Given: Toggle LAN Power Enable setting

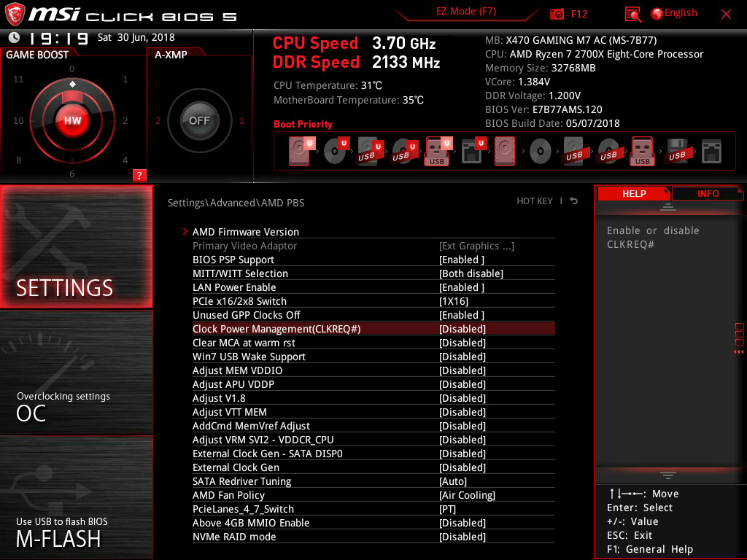Looking at the screenshot, I should (373, 287).
